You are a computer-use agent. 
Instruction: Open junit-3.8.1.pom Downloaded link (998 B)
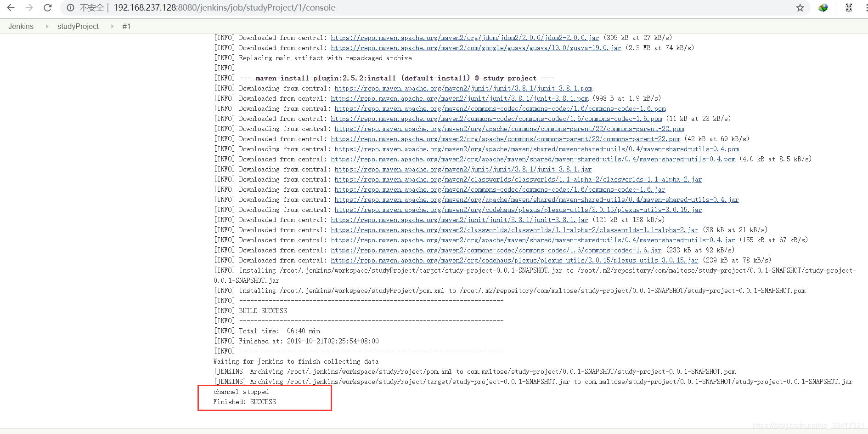pyautogui.click(x=460, y=98)
